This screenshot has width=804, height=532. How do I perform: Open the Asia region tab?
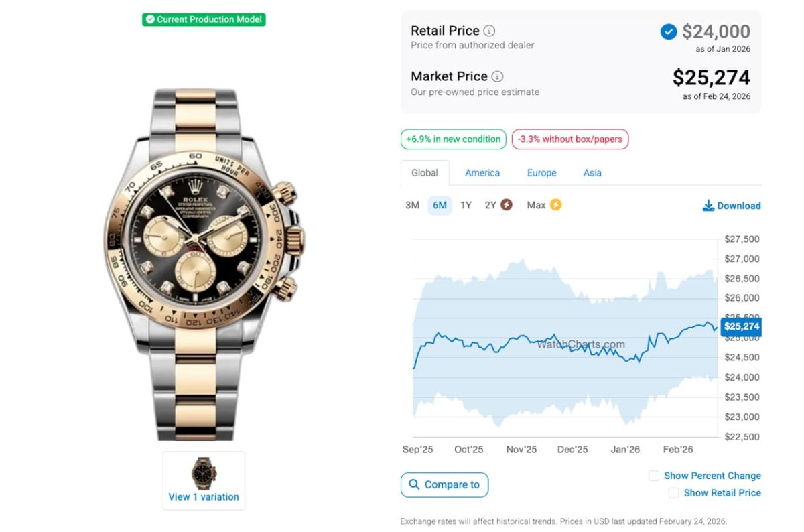[592, 173]
